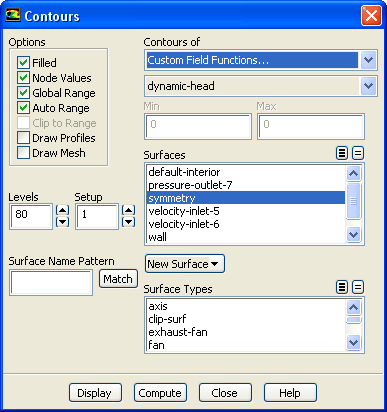
Task: Click the Surface Types scrollbar thumb
Action: 353,320
